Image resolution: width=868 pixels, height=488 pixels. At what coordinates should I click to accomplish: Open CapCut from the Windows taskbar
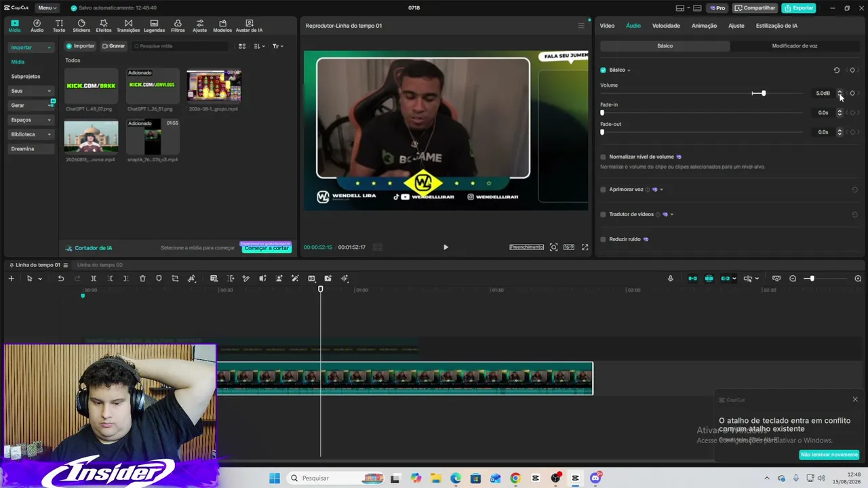pos(576,479)
